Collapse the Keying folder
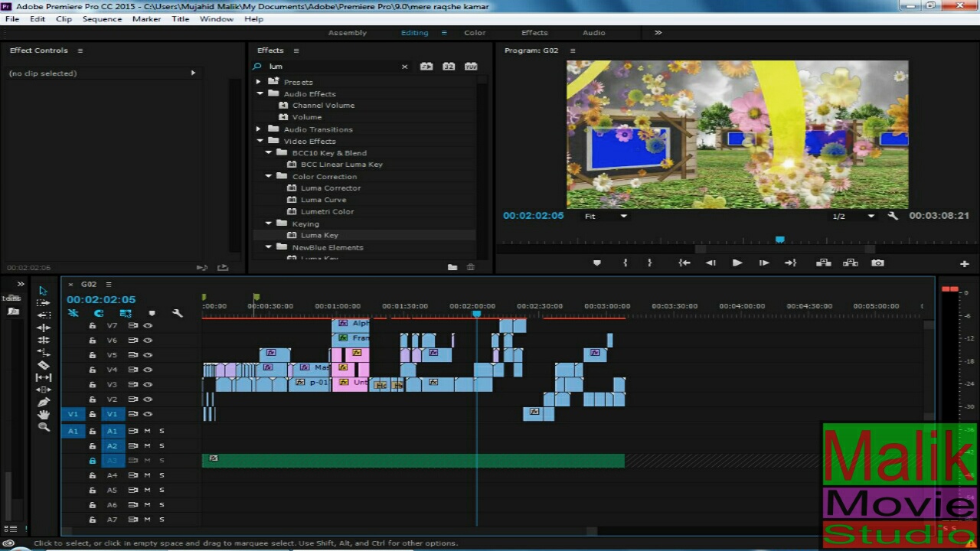The height and width of the screenshot is (551, 980). (x=269, y=223)
